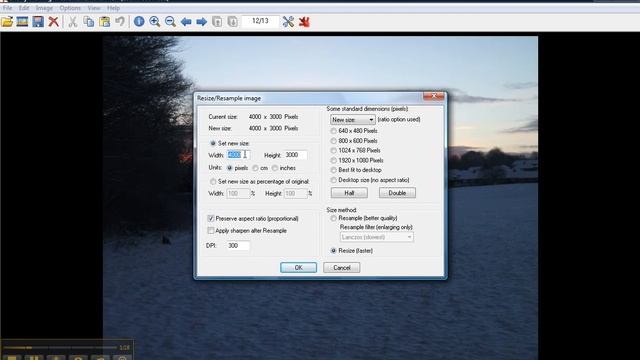Open the Options menu
The image size is (640, 360).
pos(70,8)
